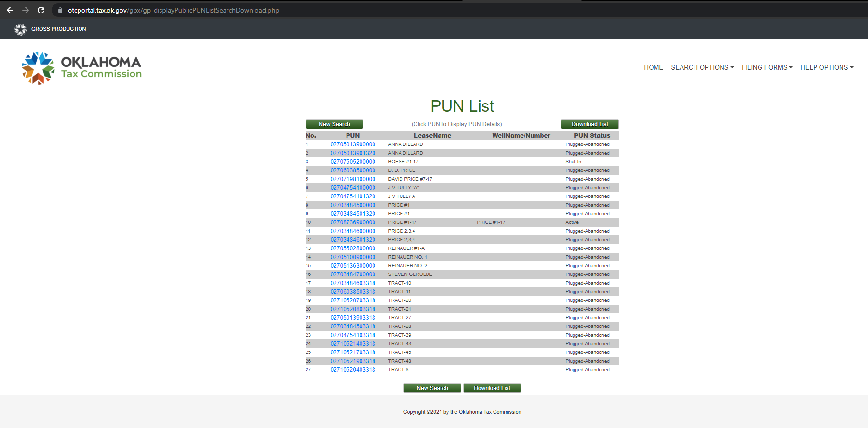This screenshot has height=429, width=868.
Task: Open PUN 02703484603318 for TRACT-10
Action: pyautogui.click(x=353, y=283)
